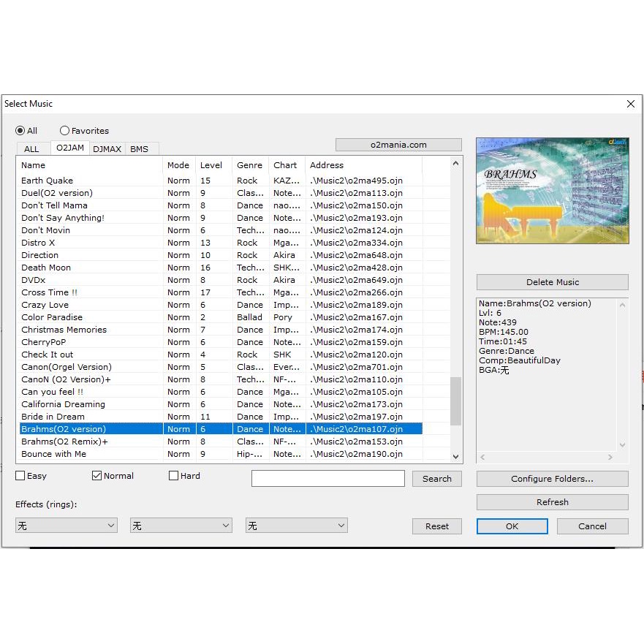Viewport: 644px width, 644px height.
Task: Open the first Effects rings dropdown
Action: click(66, 526)
